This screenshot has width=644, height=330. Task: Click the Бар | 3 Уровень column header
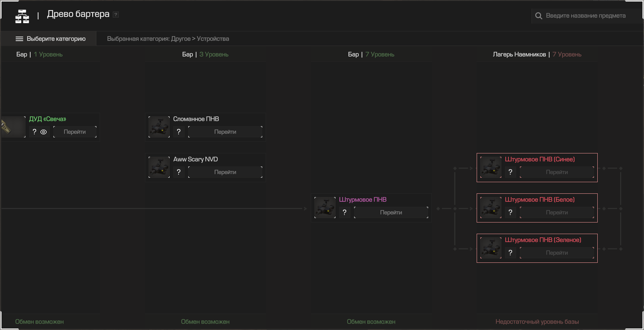click(205, 55)
